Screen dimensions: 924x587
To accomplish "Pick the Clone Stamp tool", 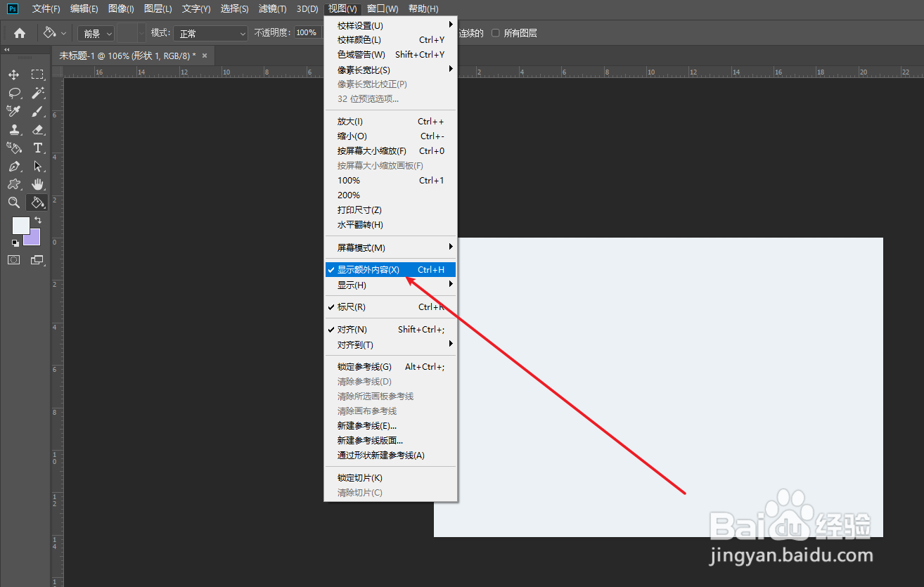I will (x=14, y=129).
